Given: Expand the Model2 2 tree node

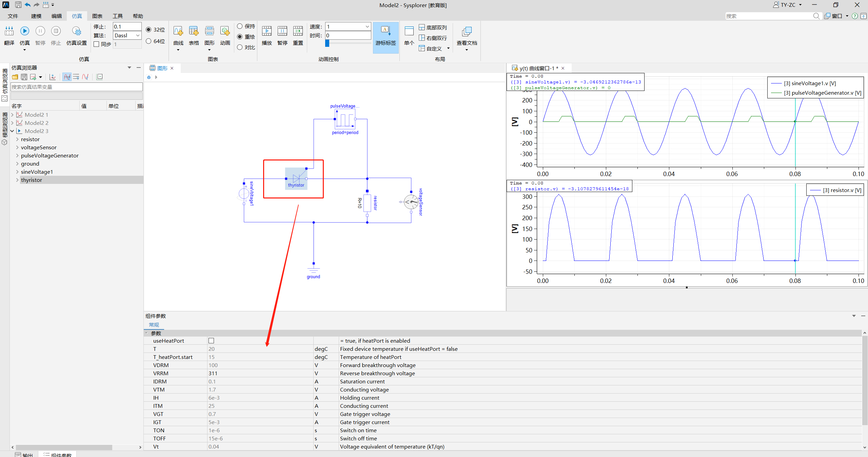Looking at the screenshot, I should [12, 123].
